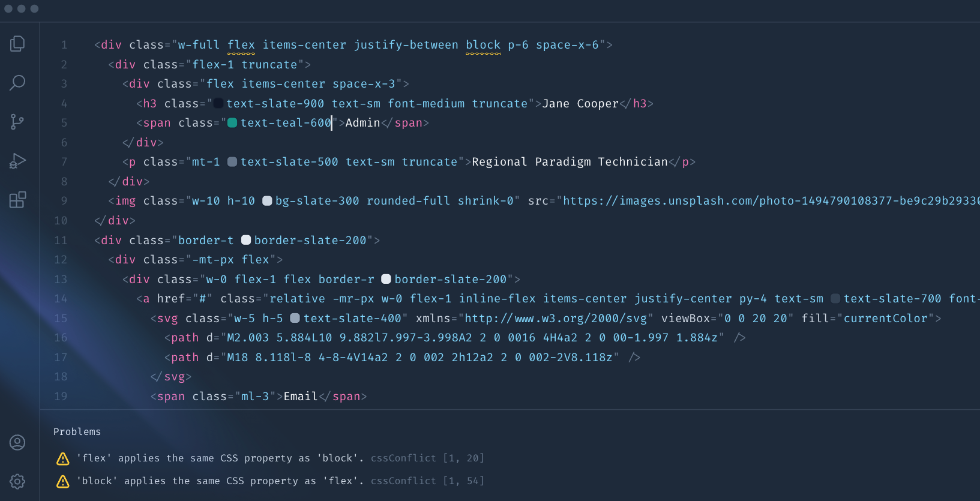Open the Explorer files icon
This screenshot has height=501, width=980.
[17, 44]
